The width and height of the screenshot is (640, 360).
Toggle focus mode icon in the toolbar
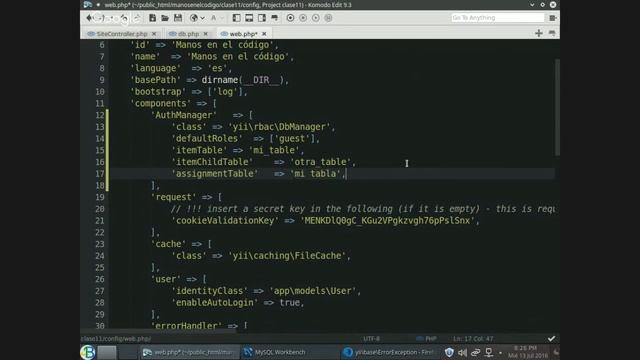pos(274,18)
